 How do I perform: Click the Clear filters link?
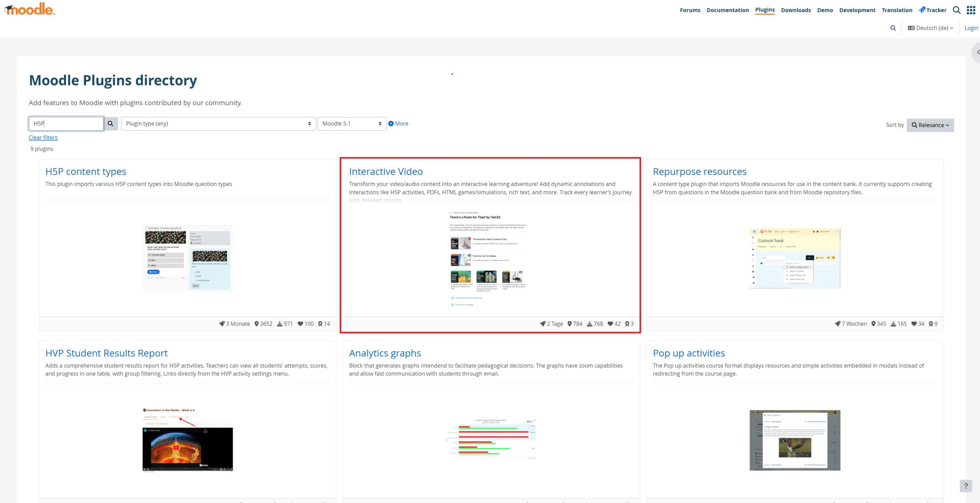tap(43, 137)
